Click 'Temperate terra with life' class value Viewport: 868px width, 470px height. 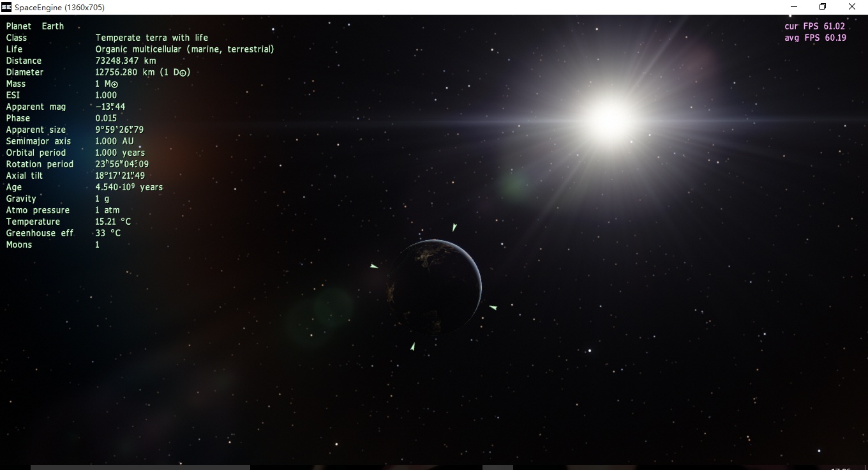pos(151,38)
